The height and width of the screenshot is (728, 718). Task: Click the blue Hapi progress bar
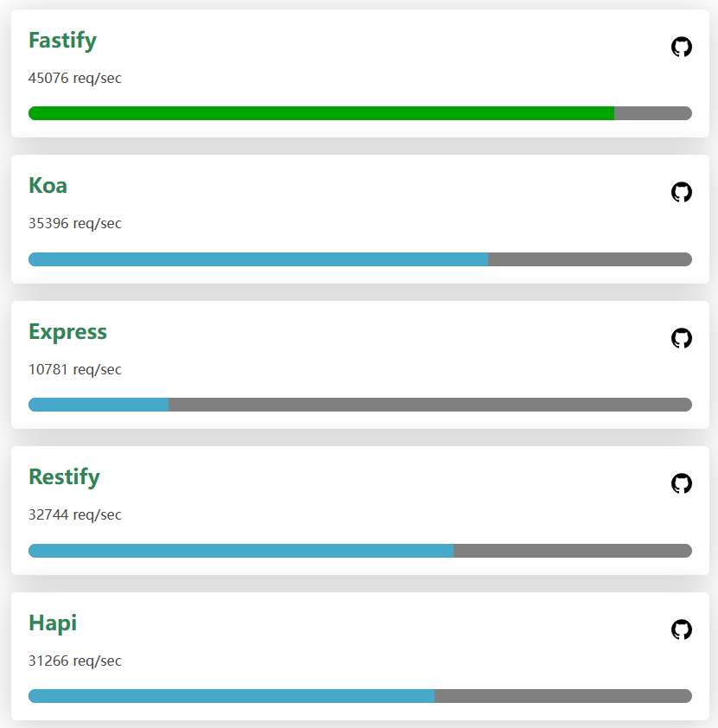point(232,696)
